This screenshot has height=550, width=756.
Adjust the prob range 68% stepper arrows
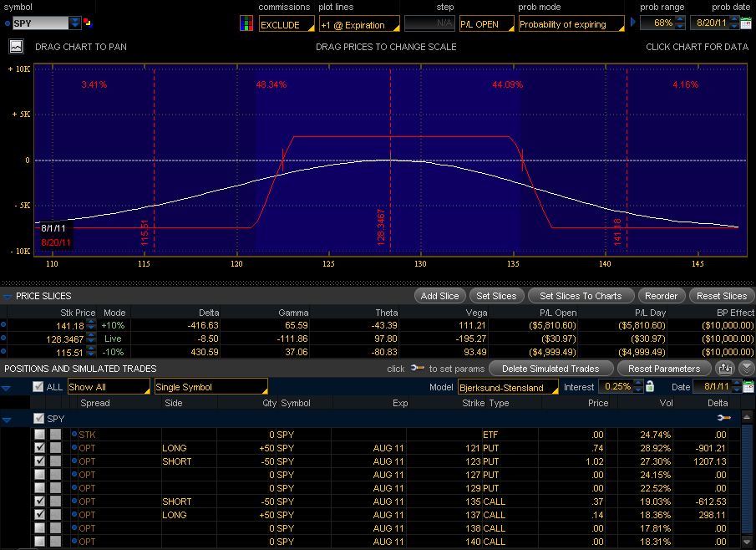[x=680, y=23]
